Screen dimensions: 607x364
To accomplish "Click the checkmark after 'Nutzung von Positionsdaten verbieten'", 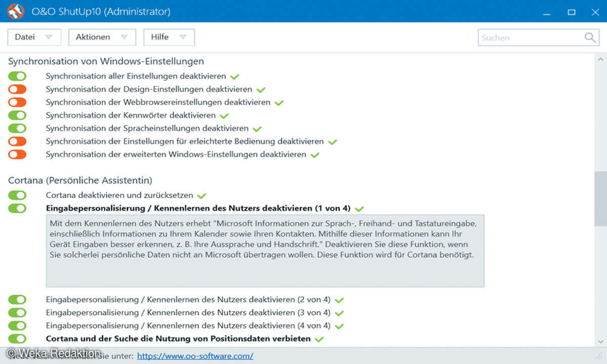I will tap(319, 339).
